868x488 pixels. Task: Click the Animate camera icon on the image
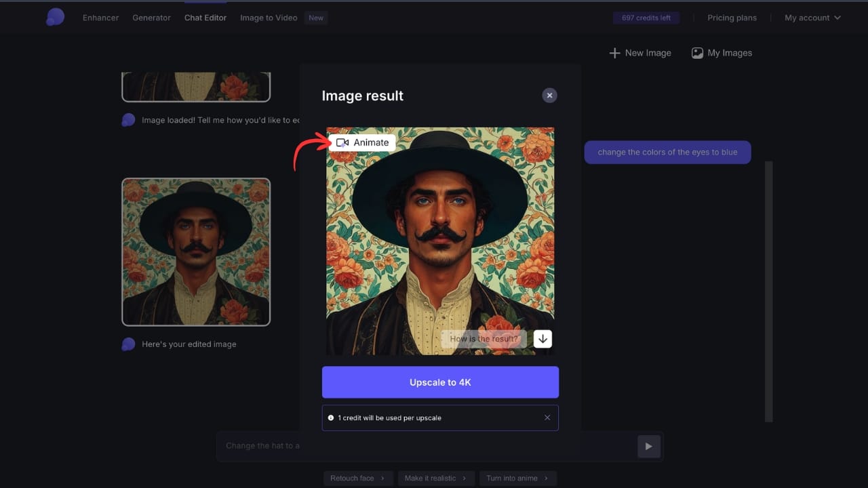pos(343,142)
